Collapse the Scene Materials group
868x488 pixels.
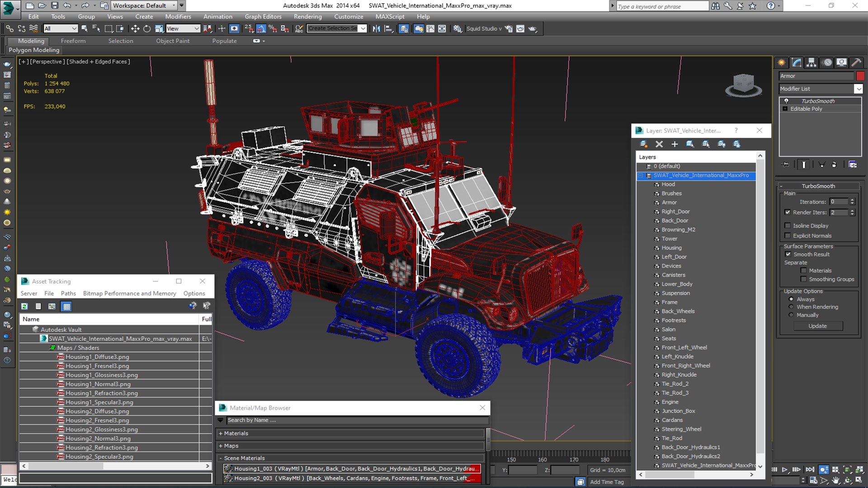pyautogui.click(x=221, y=458)
